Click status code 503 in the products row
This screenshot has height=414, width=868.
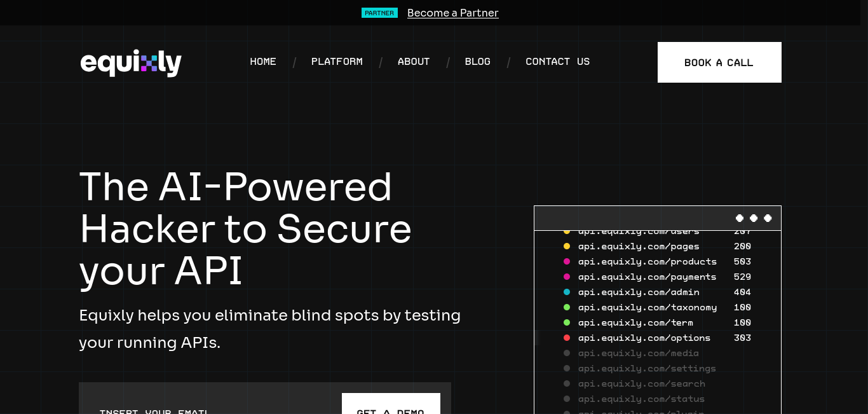pyautogui.click(x=742, y=261)
